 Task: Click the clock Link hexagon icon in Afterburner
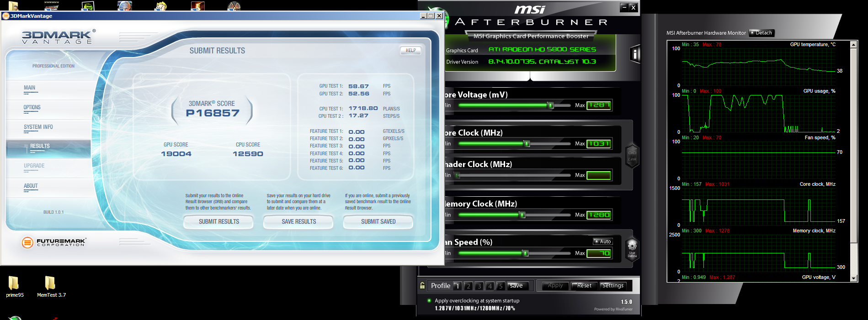pos(632,156)
